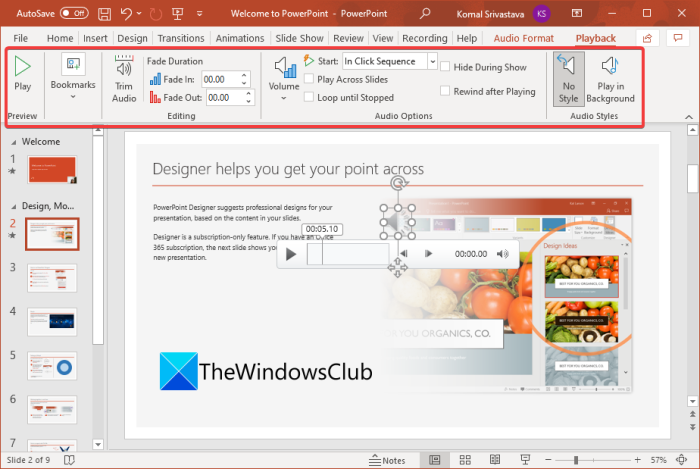Open the Comments icon button
700x469 pixels.
click(678, 38)
